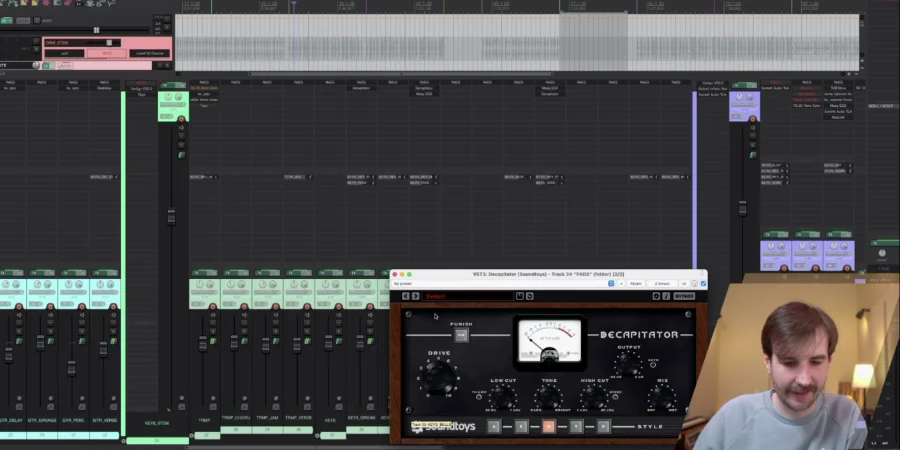Image resolution: width=900 pixels, height=450 pixels.
Task: Click the purple folder strip volume fader on the right
Action: (742, 208)
